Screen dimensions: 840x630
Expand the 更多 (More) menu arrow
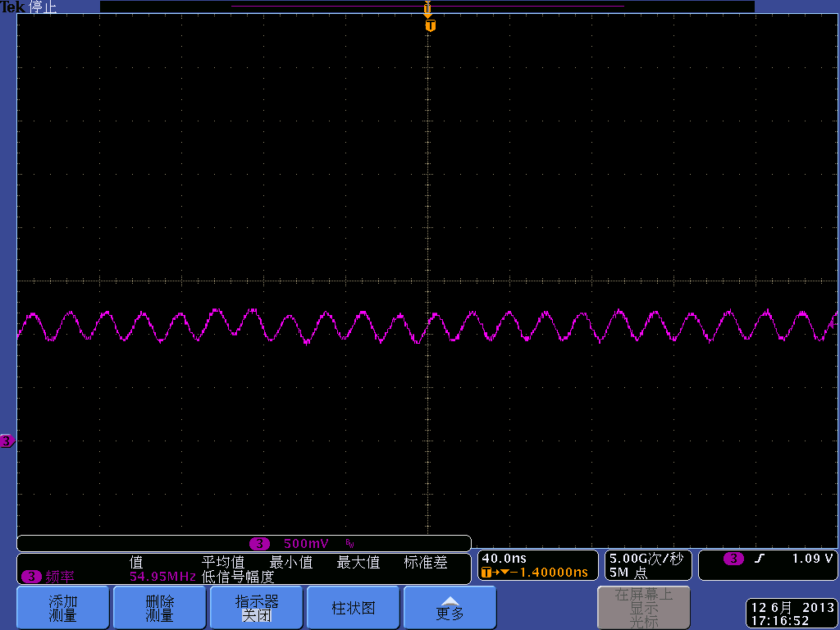(450, 608)
